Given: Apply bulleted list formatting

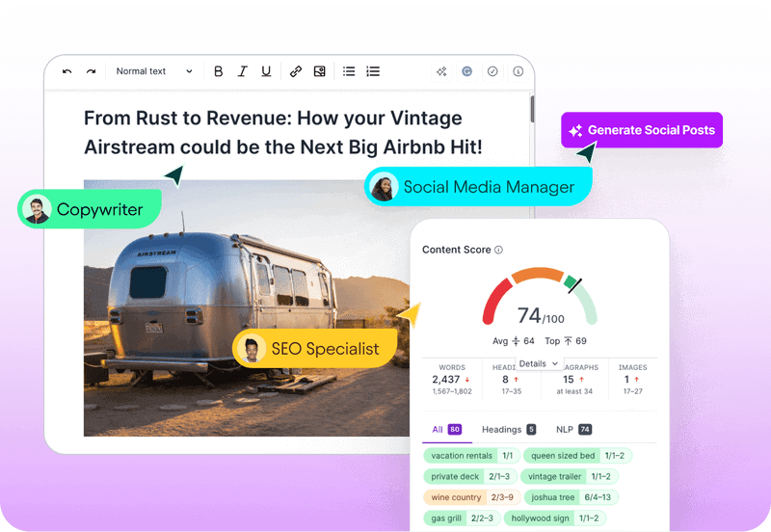Looking at the screenshot, I should [x=349, y=71].
